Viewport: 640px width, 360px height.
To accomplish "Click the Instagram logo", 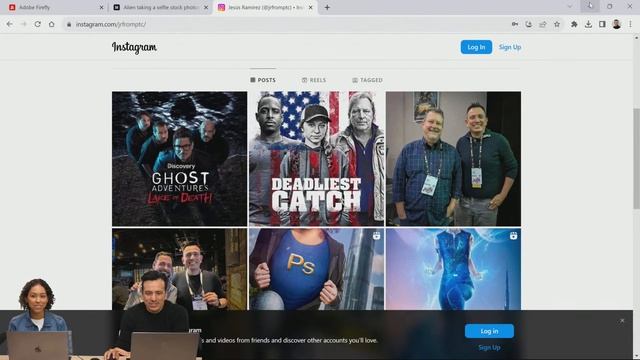I will (x=134, y=47).
